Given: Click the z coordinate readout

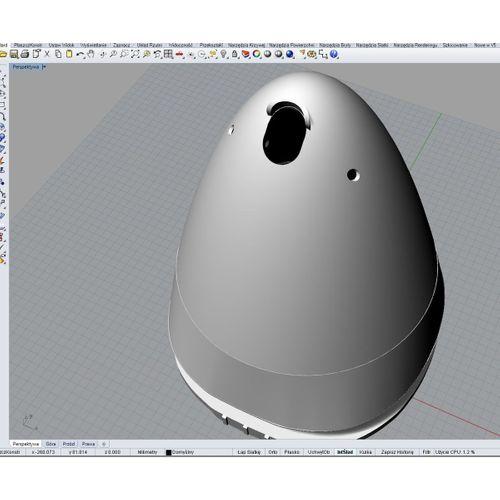Looking at the screenshot, I should click(x=112, y=452).
